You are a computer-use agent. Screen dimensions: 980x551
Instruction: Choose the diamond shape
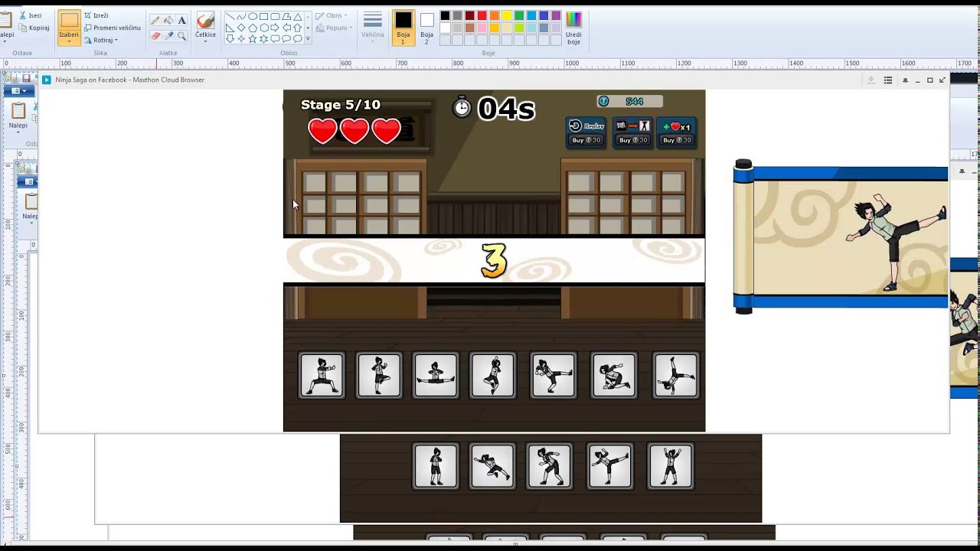(242, 28)
